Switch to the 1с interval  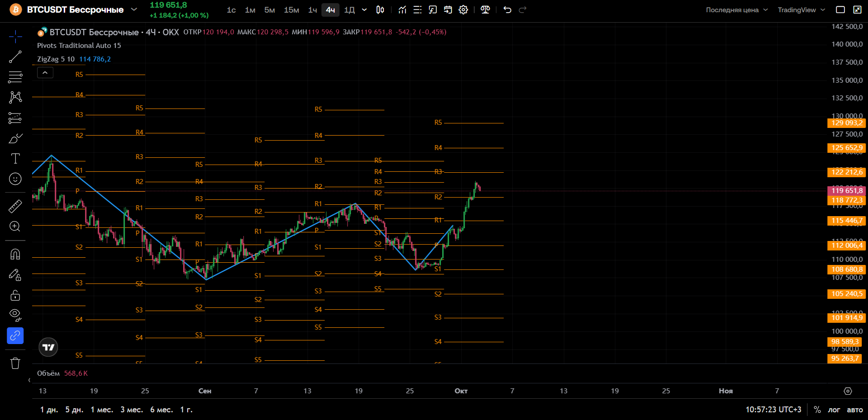click(231, 10)
